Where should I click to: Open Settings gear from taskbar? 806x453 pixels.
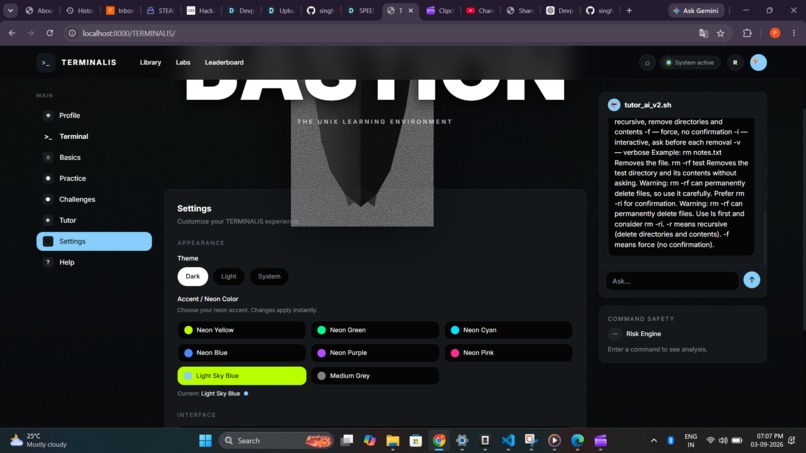pyautogui.click(x=462, y=441)
